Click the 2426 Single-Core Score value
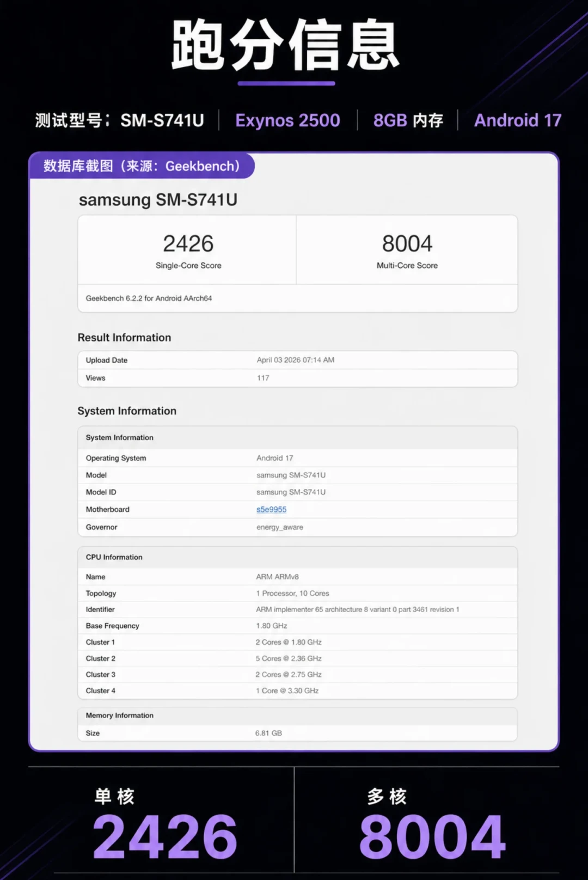This screenshot has height=880, width=588. pos(188,243)
